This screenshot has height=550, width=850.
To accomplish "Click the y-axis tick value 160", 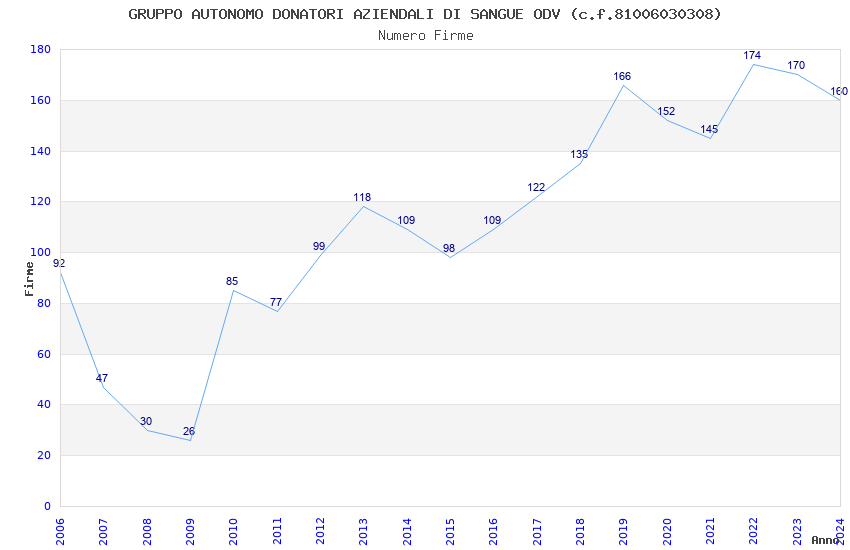I will coord(41,100).
